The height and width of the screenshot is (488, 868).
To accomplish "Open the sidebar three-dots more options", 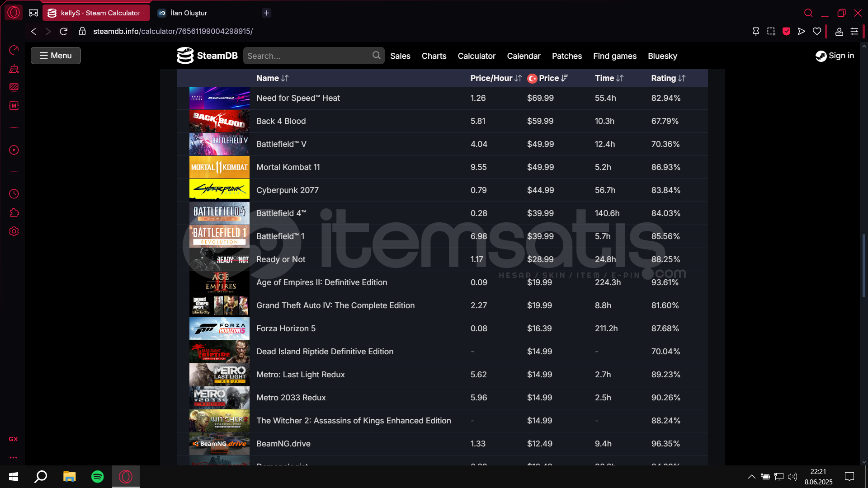I will [14, 457].
